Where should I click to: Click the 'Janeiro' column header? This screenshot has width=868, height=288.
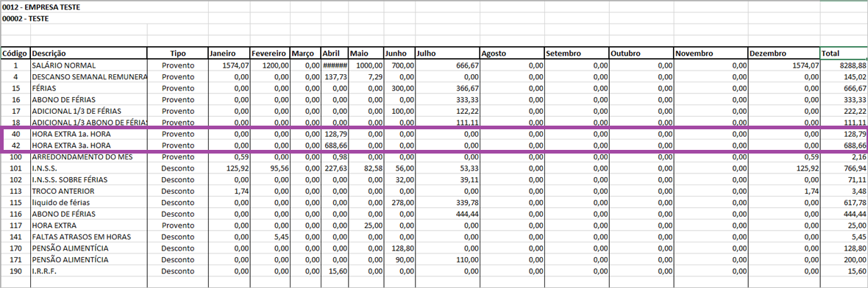pos(230,54)
